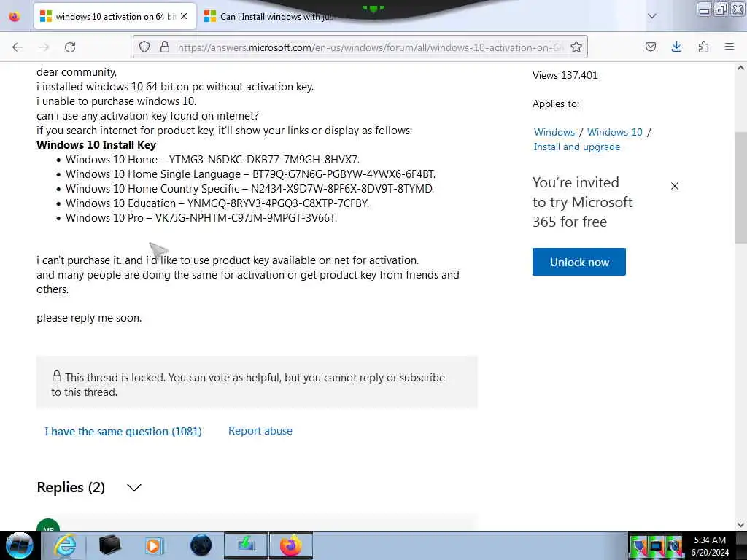747x560 pixels.
Task: Open the Install and upgrade link
Action: click(x=576, y=147)
